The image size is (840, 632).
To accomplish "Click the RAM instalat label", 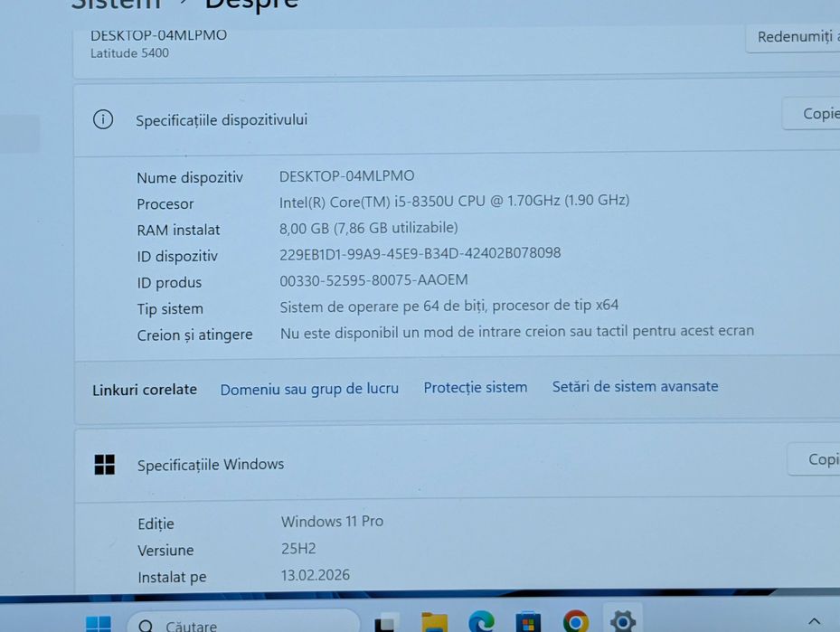I will [178, 231].
